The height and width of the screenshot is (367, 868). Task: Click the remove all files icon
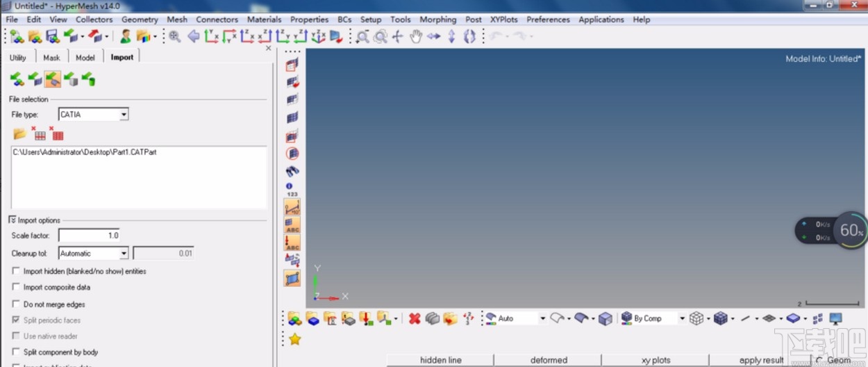(57, 133)
